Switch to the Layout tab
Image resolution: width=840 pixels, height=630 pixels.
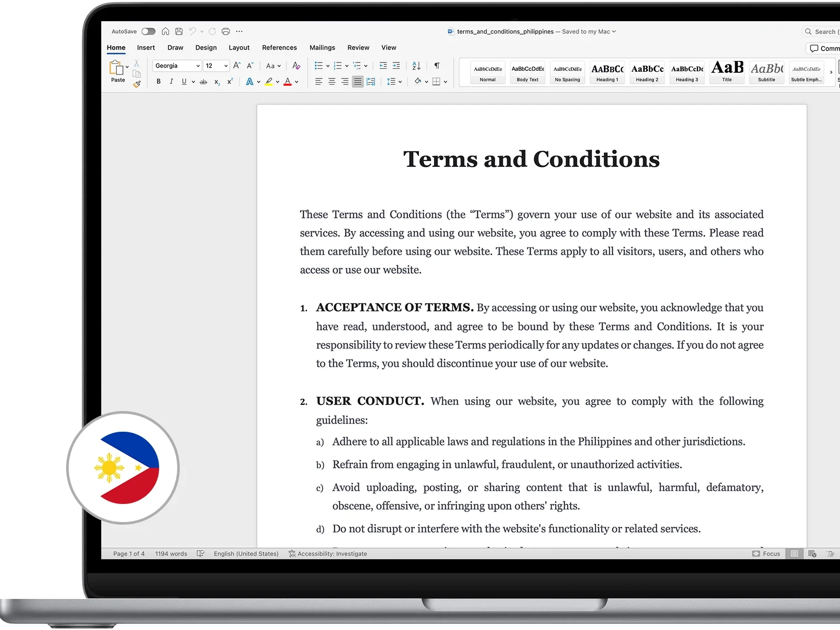point(239,48)
